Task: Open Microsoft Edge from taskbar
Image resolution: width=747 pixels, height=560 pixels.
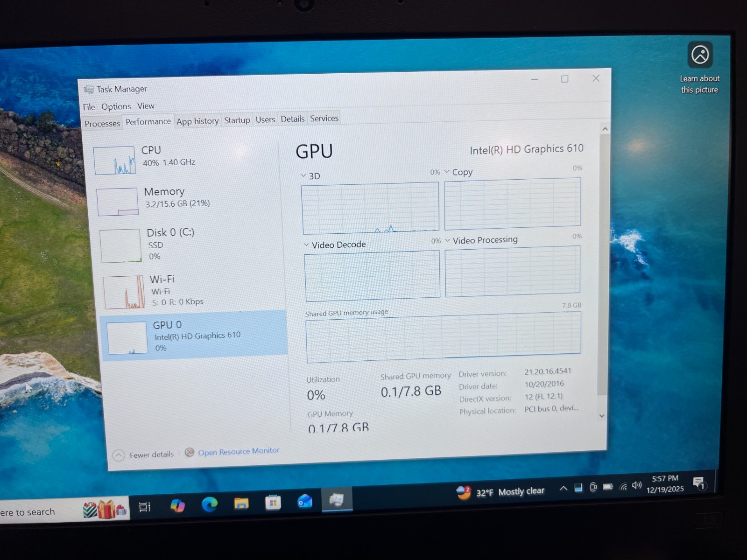Action: coord(210,504)
